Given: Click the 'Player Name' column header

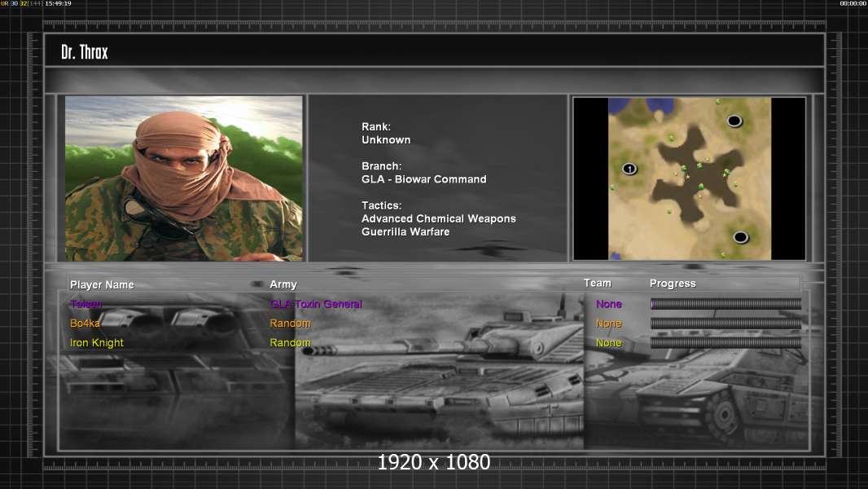Looking at the screenshot, I should point(103,284).
